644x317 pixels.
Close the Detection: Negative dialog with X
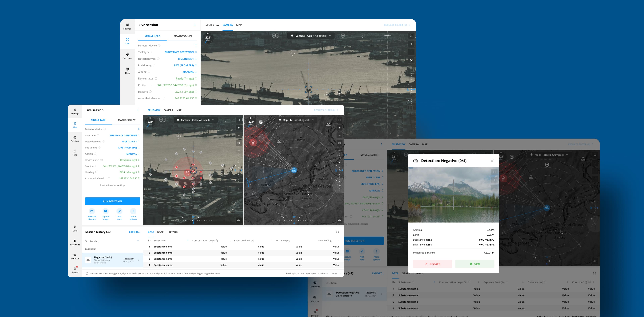pos(492,161)
